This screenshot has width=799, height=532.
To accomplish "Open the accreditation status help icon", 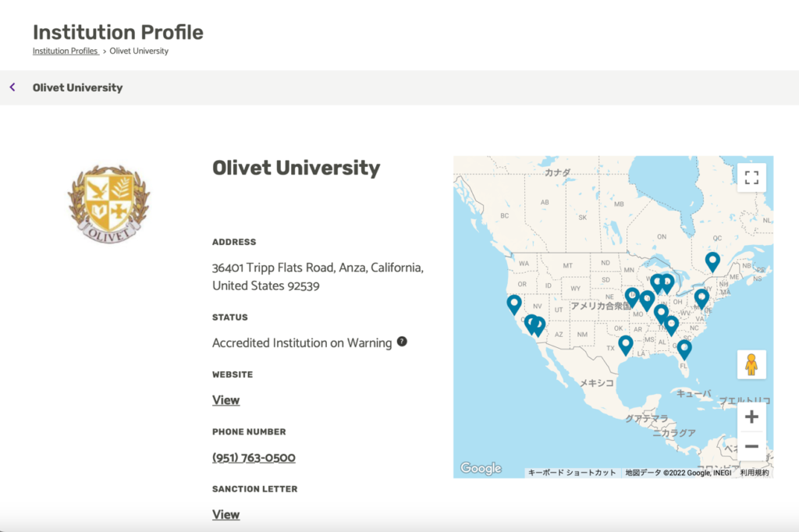I will 402,342.
